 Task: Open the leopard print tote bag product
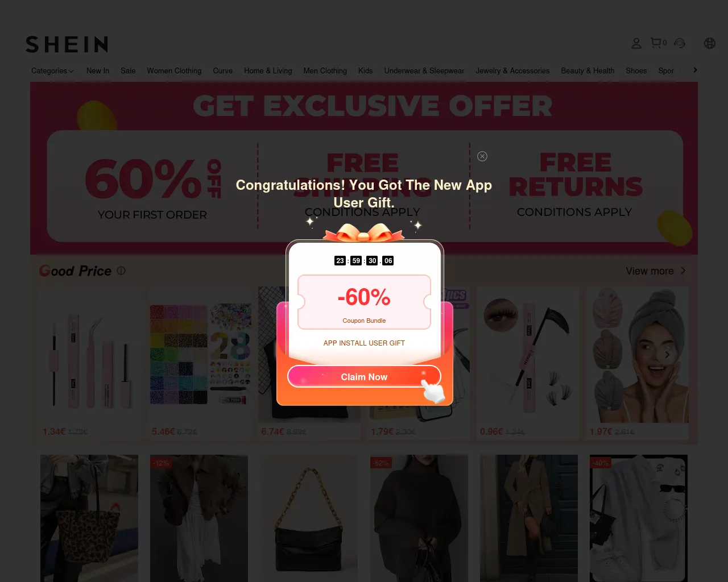click(89, 518)
